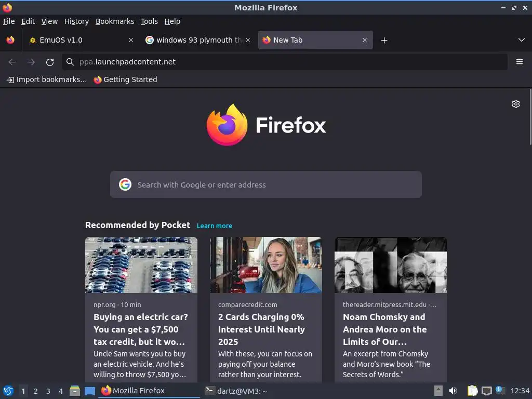Go forward one page
This screenshot has width=532, height=399.
click(31, 62)
